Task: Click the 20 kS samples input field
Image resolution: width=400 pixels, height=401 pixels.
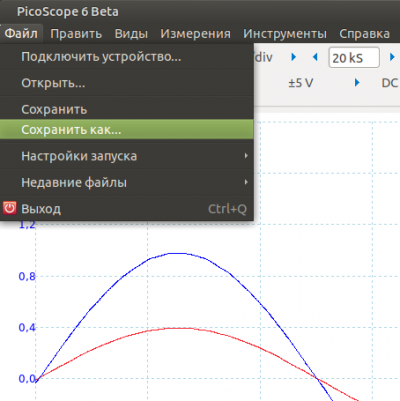Action: [354, 58]
